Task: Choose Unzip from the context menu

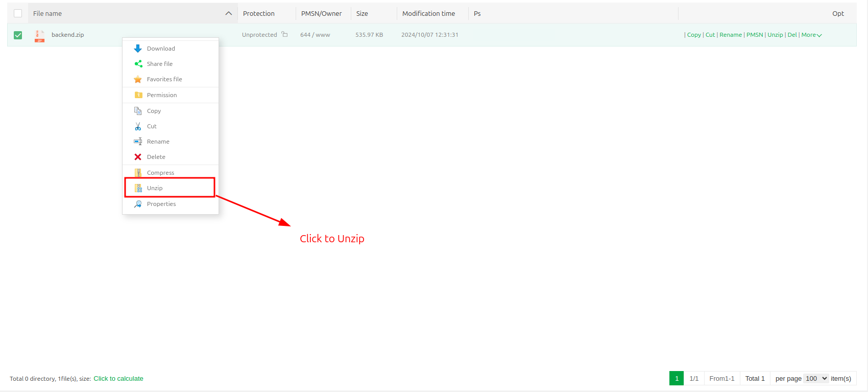Action: pos(171,188)
